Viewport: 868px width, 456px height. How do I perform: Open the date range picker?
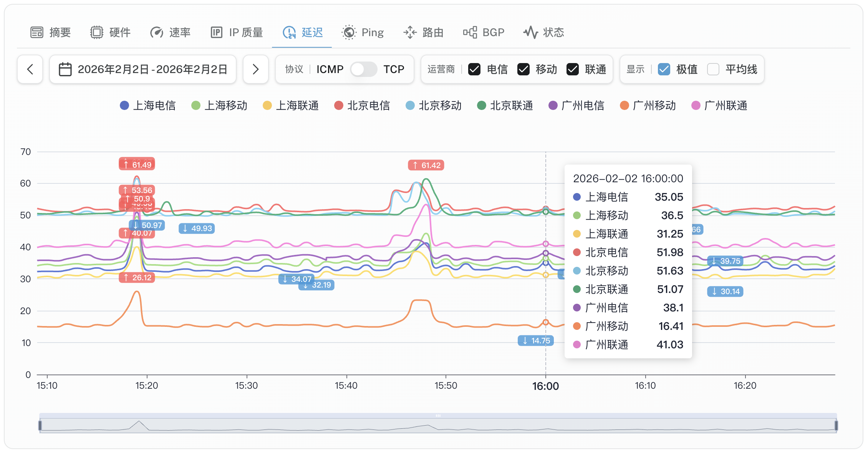[x=143, y=69]
